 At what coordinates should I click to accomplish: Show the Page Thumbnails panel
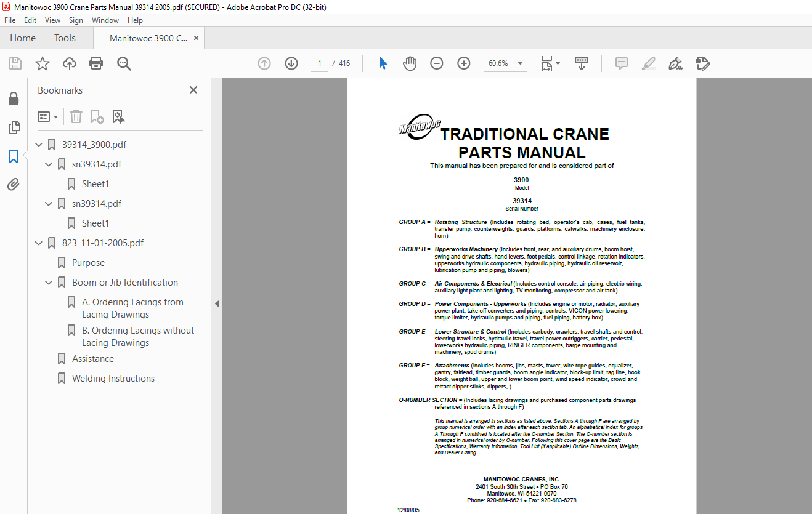tap(14, 127)
